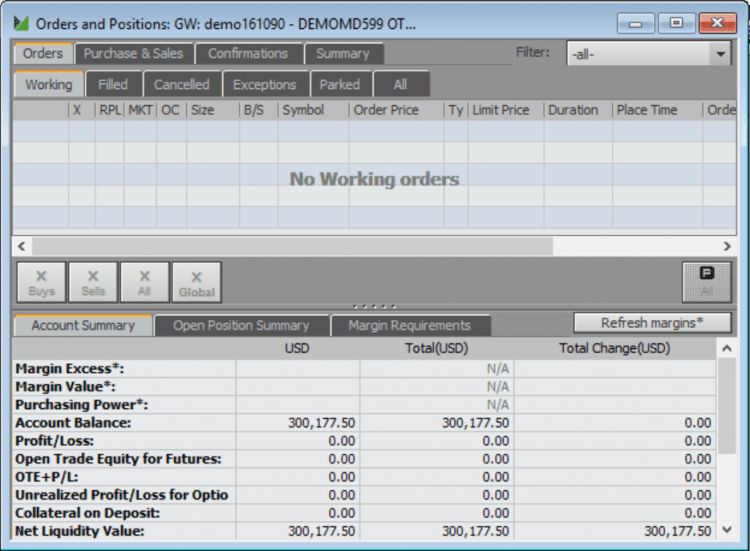Click the Refresh margins button
Screen dimensions: 750x551
tap(651, 323)
